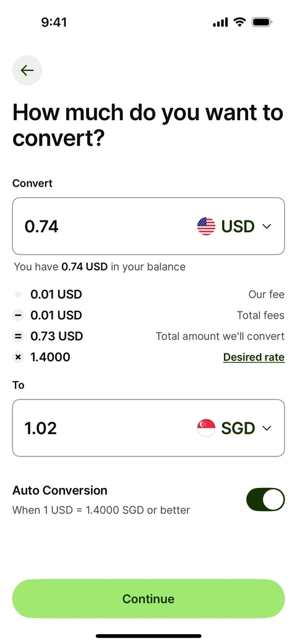Tap the minus icon beside Total fees

click(18, 315)
